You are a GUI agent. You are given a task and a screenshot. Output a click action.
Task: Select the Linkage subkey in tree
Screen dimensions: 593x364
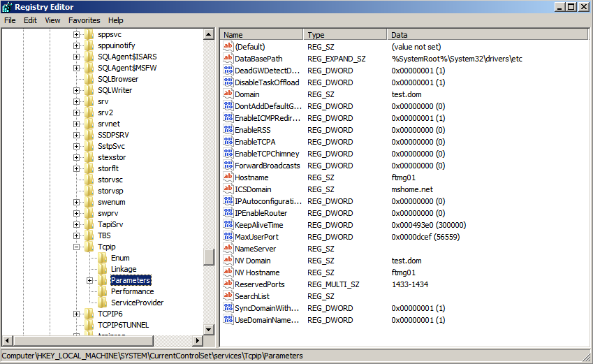pyautogui.click(x=123, y=269)
